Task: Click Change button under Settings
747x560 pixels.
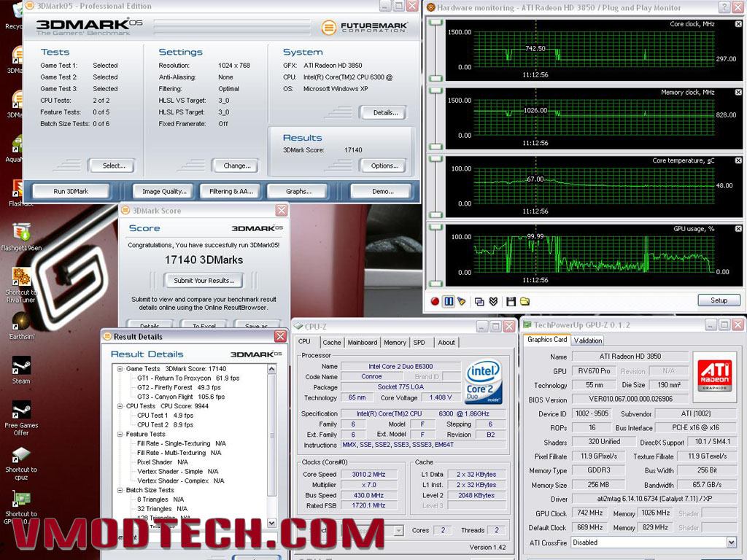Action: 237,166
